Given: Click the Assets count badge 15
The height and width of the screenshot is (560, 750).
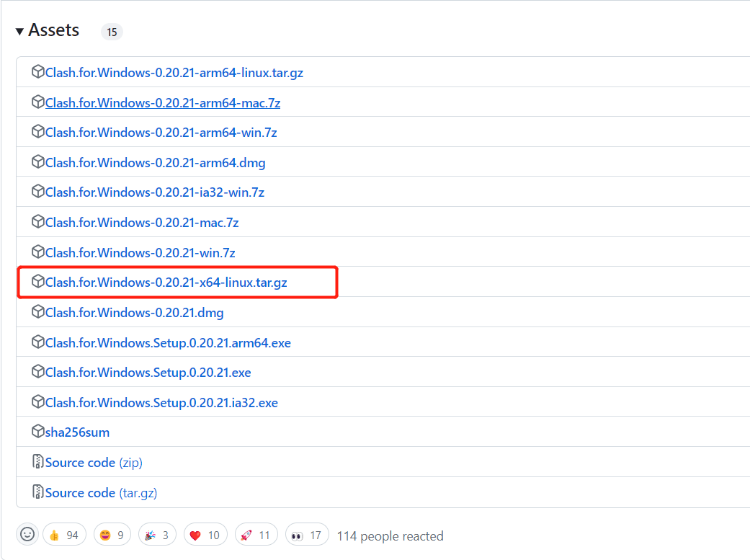Looking at the screenshot, I should (112, 32).
